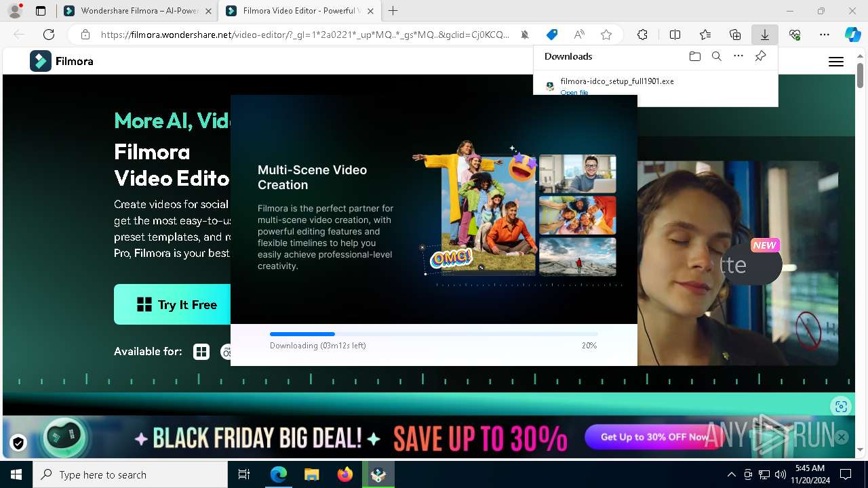Show hidden system tray icons

pyautogui.click(x=731, y=474)
